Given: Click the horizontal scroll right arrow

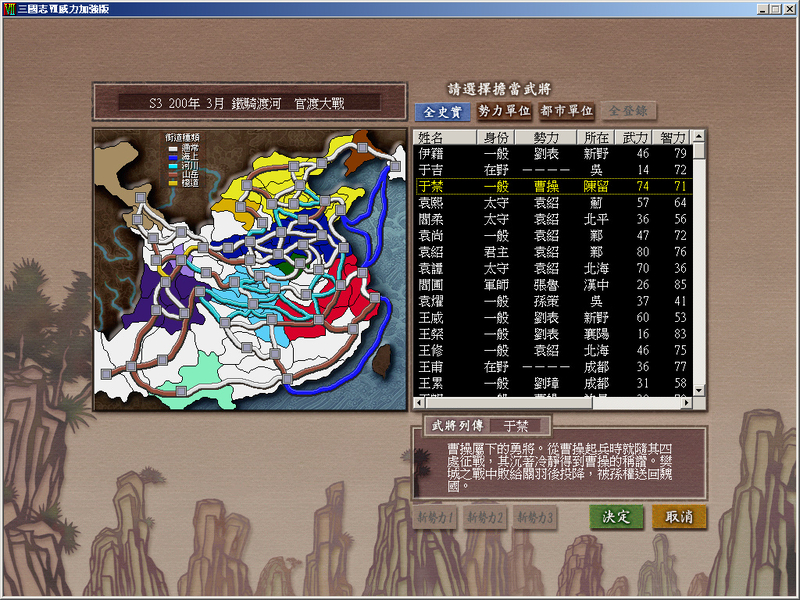Looking at the screenshot, I should [x=687, y=403].
